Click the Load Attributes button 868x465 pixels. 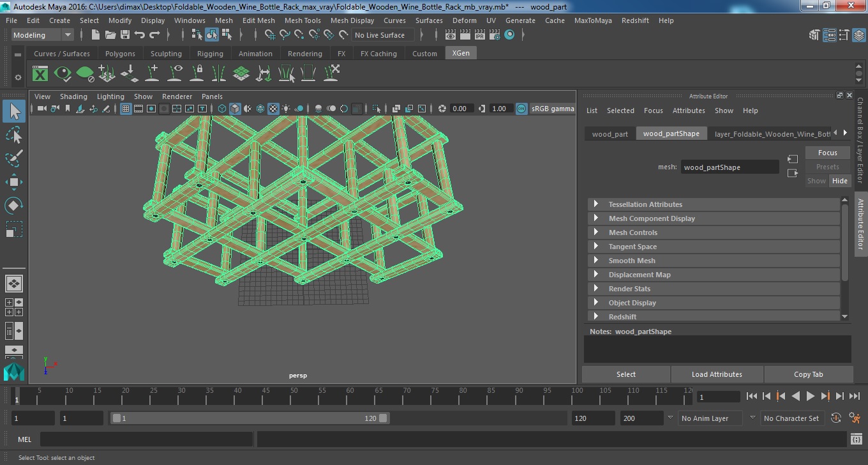pos(717,374)
